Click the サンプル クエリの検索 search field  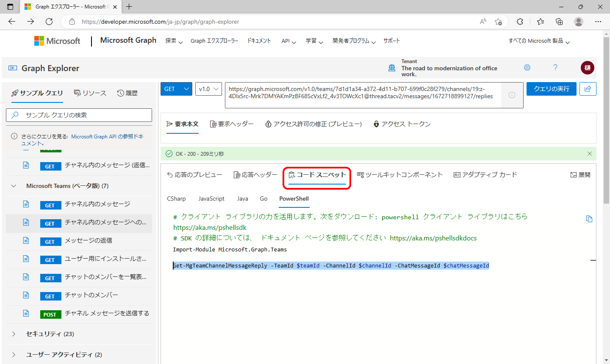pyautogui.click(x=79, y=115)
